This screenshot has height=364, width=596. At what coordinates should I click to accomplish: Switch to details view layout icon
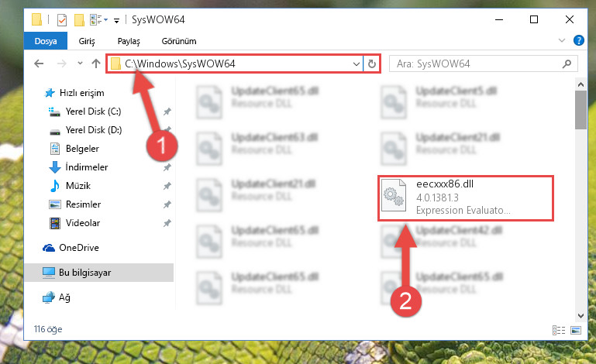559,330
